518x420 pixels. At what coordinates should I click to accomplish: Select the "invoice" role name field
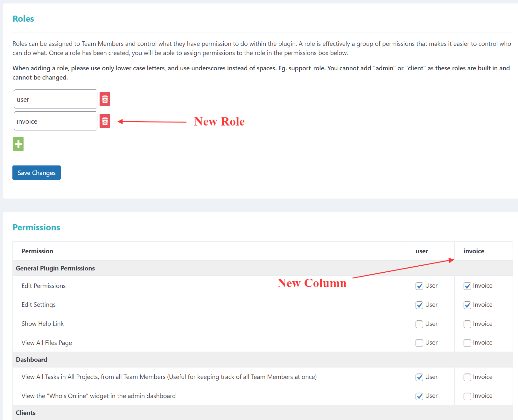55,121
